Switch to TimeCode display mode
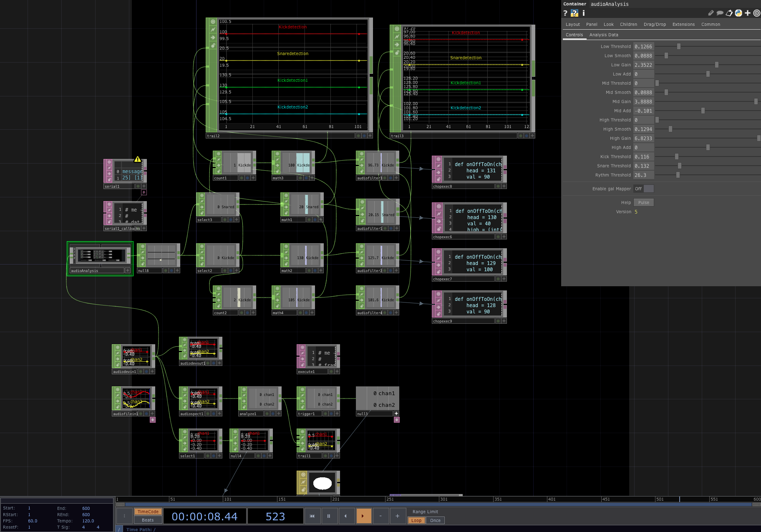The height and width of the screenshot is (532, 761). [148, 512]
